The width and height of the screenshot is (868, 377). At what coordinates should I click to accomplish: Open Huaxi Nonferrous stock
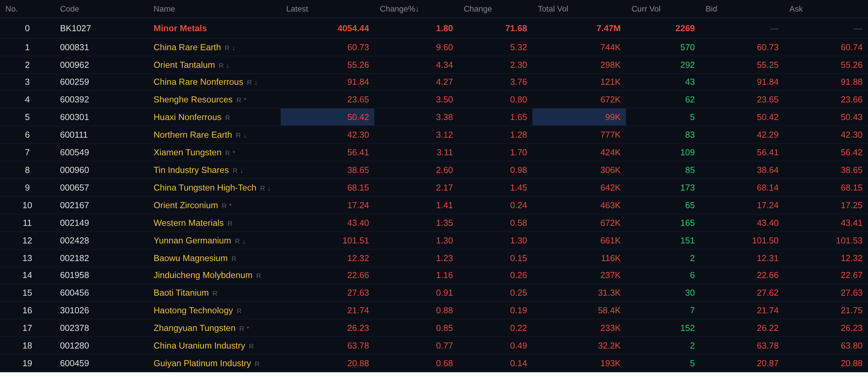pos(188,117)
